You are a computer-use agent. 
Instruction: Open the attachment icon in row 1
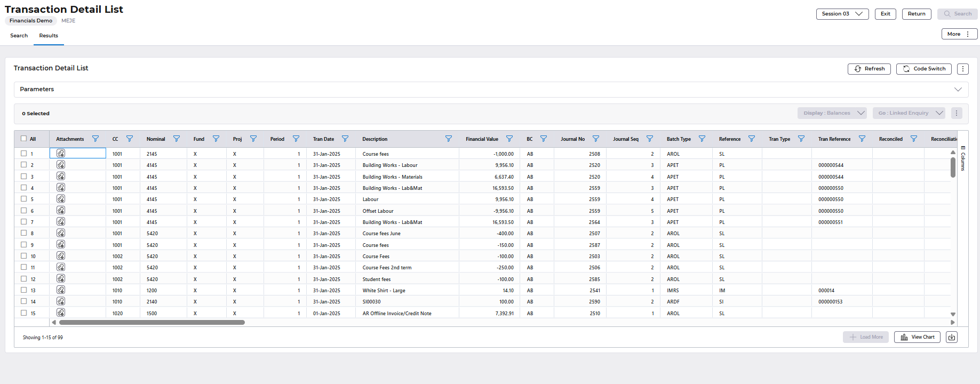tap(61, 154)
